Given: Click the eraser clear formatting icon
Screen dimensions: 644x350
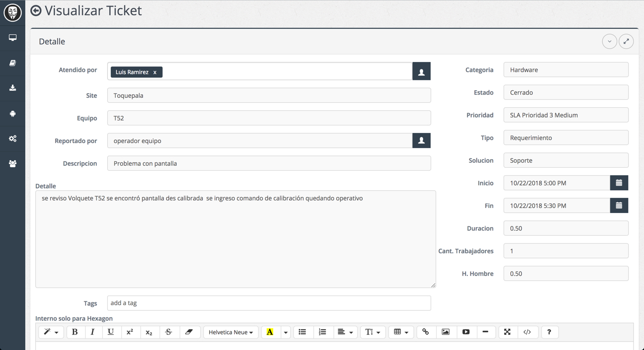Looking at the screenshot, I should click(189, 332).
